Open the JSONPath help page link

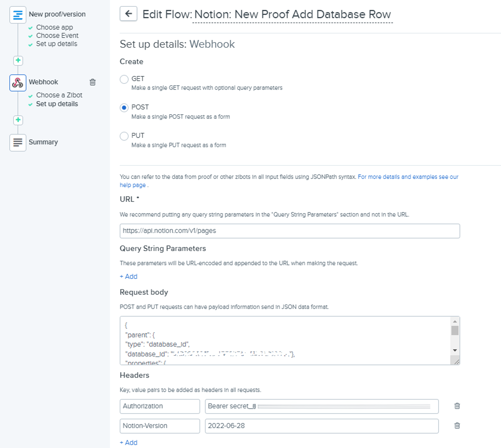click(x=289, y=181)
